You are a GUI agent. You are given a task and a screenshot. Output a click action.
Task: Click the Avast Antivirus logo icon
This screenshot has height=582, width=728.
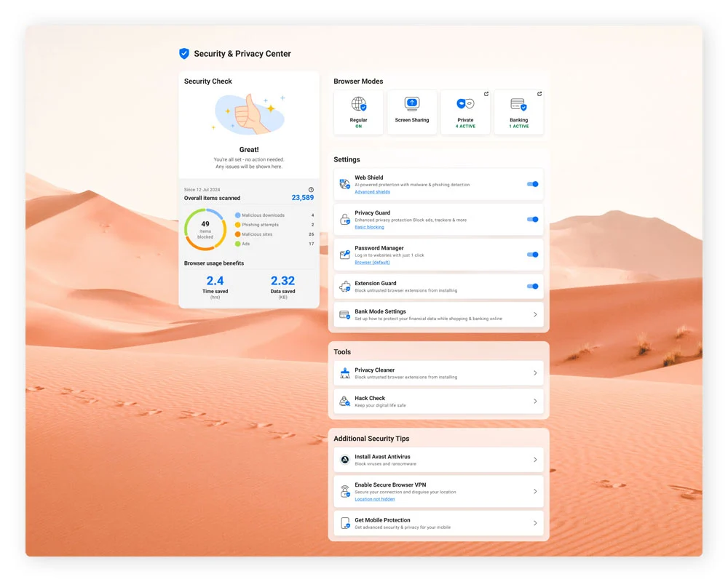tap(344, 460)
